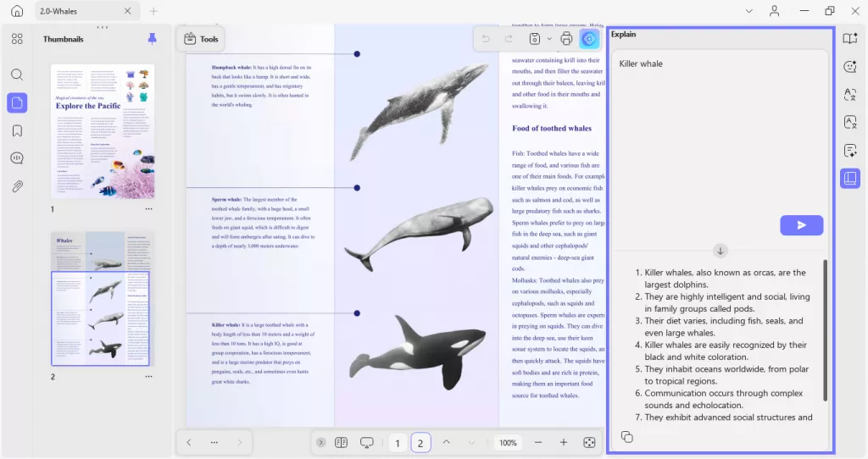
Task: Go to previous page with up chevron
Action: pos(446,442)
